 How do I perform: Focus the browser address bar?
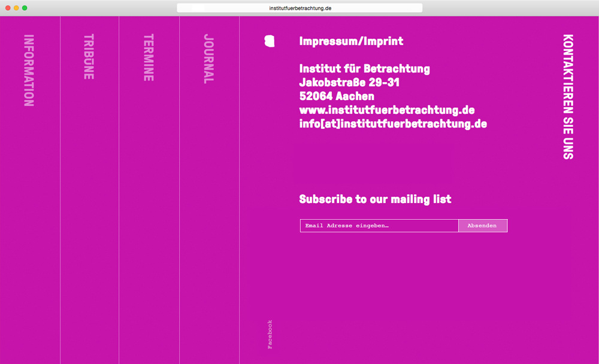pos(299,8)
